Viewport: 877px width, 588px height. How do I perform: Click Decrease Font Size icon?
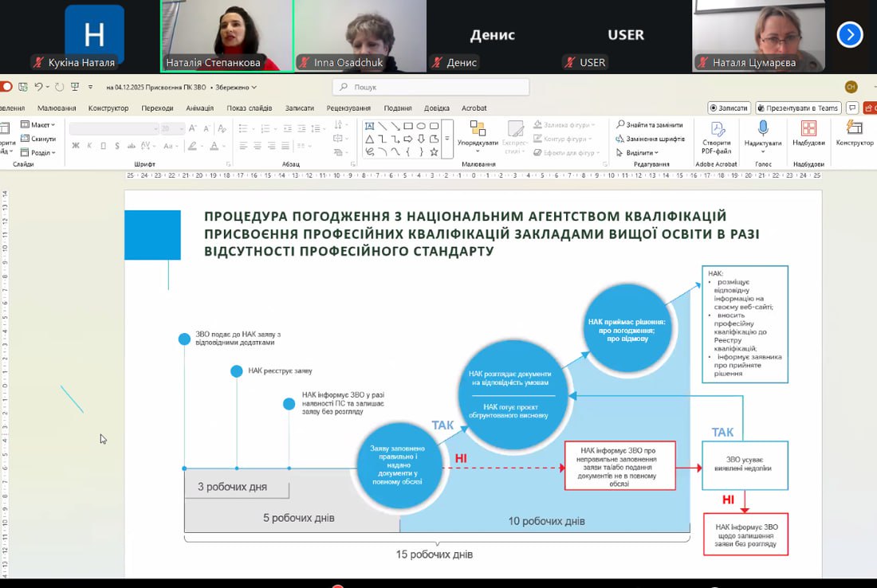point(206,128)
